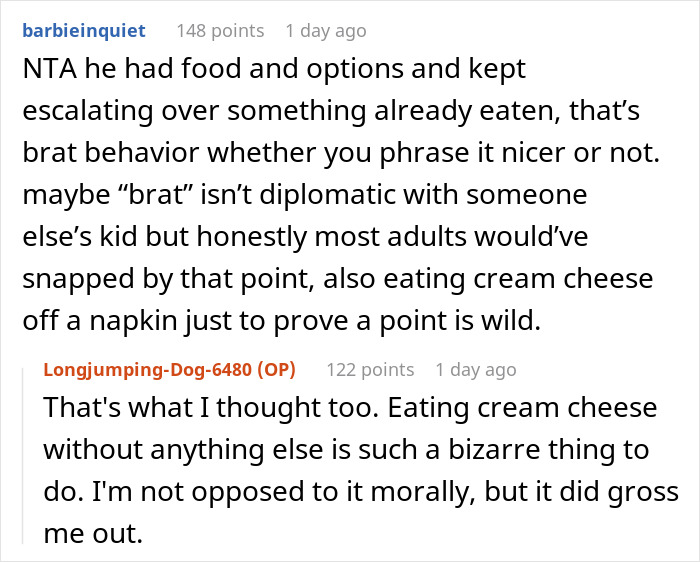
Task: Click the OP reply's "1 day ago" timestamp
Action: point(475,370)
